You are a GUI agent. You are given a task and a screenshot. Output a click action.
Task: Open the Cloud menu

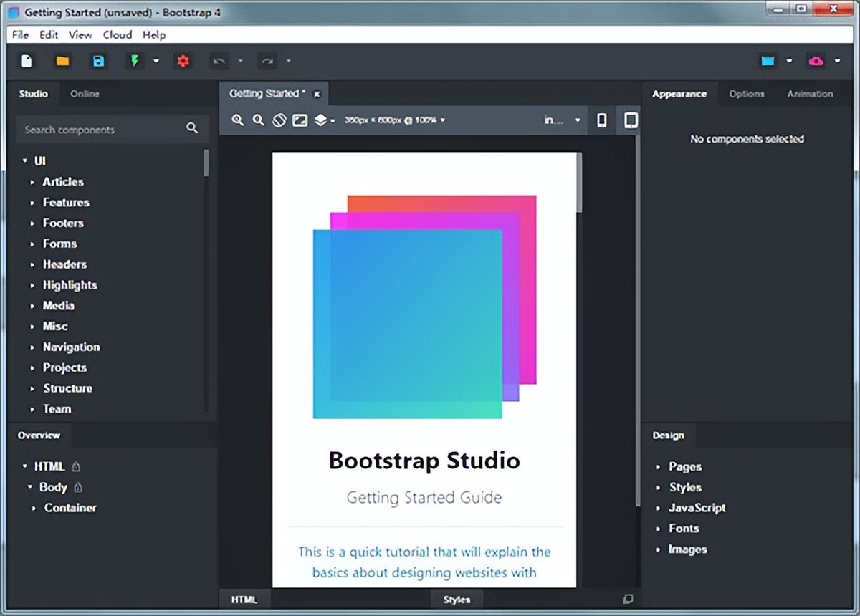(118, 34)
